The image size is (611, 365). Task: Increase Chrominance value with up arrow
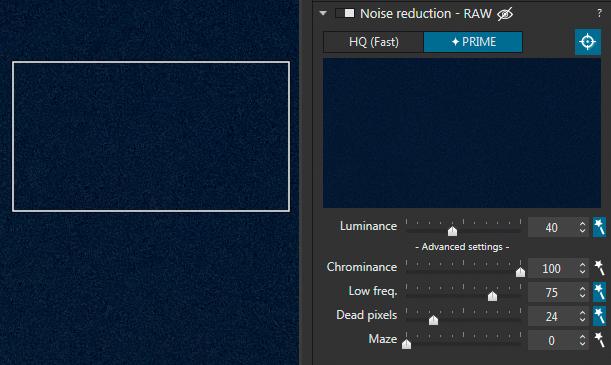click(x=582, y=264)
